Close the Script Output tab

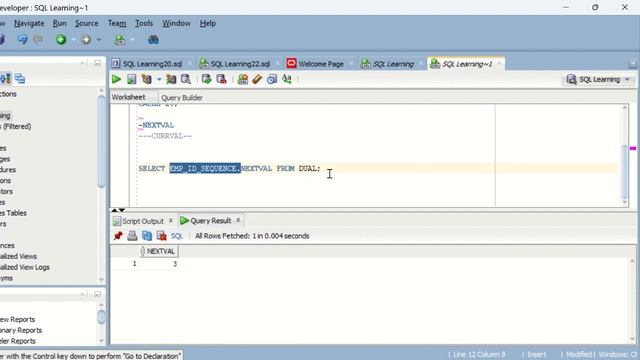[x=171, y=221]
